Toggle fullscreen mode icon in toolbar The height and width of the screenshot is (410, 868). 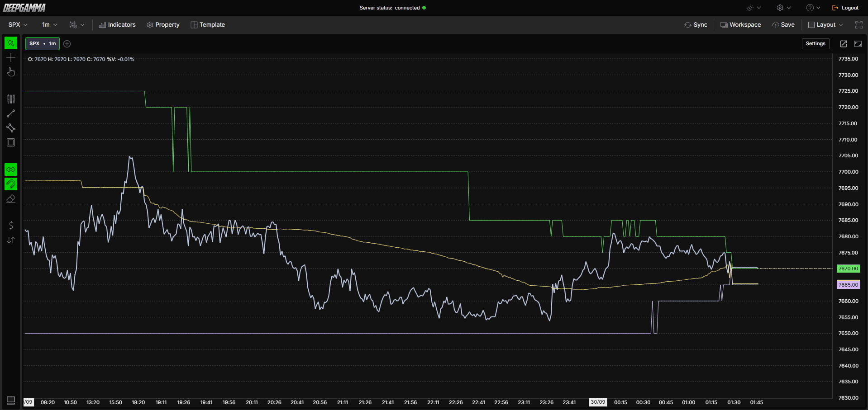[858, 25]
